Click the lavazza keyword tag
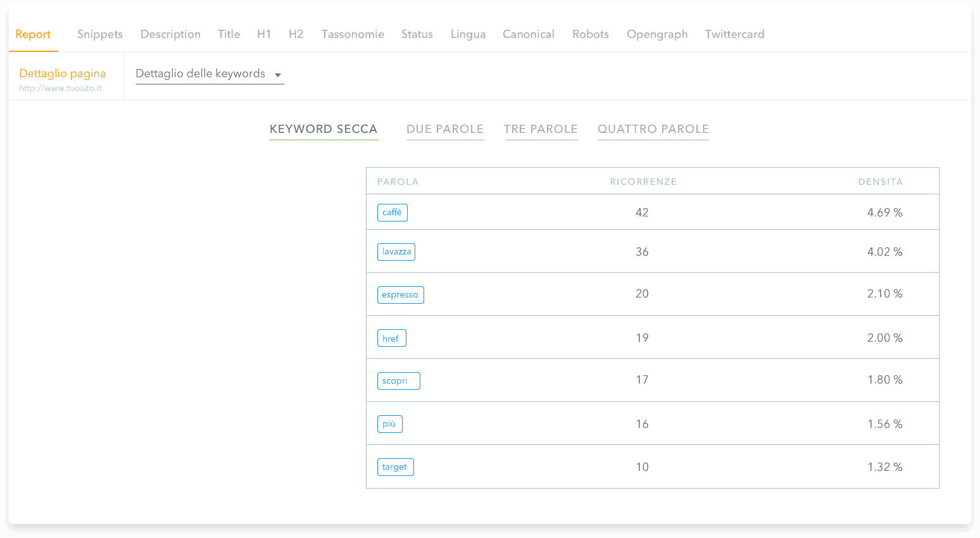 tap(396, 252)
